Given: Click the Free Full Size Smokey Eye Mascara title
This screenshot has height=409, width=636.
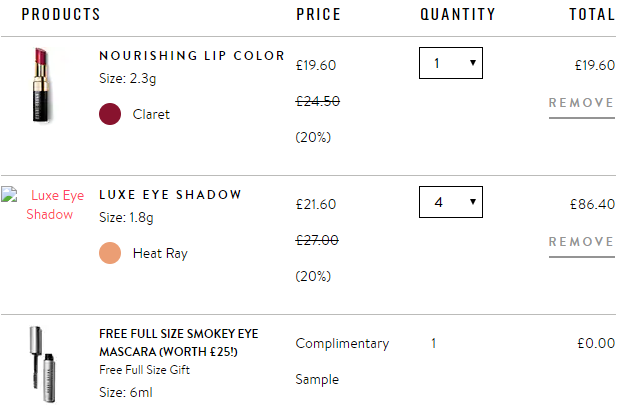Looking at the screenshot, I should (x=178, y=342).
